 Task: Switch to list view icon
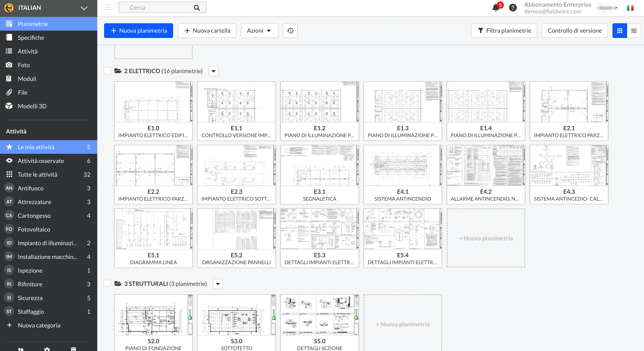634,31
